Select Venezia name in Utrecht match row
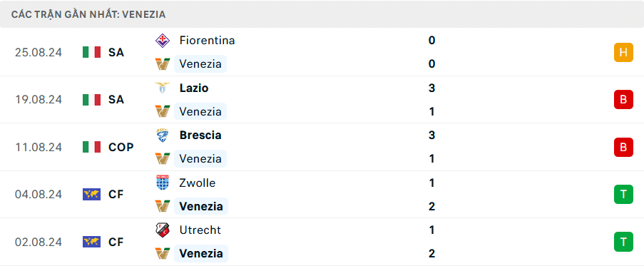 201,253
